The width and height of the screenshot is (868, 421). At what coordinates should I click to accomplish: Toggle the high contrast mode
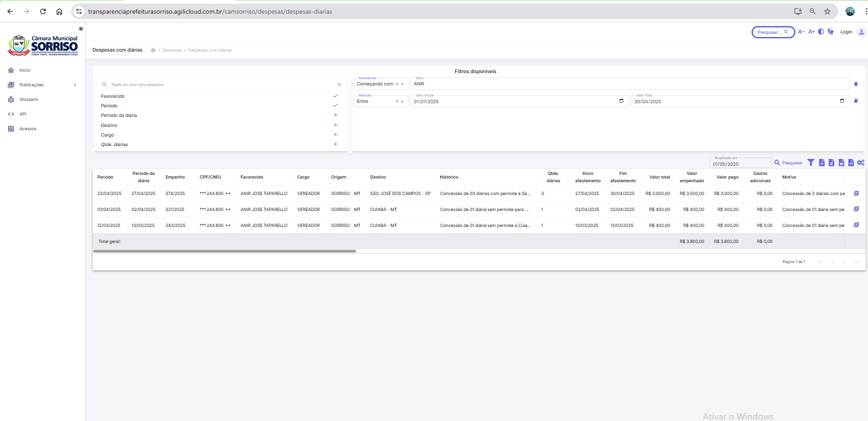pyautogui.click(x=821, y=32)
